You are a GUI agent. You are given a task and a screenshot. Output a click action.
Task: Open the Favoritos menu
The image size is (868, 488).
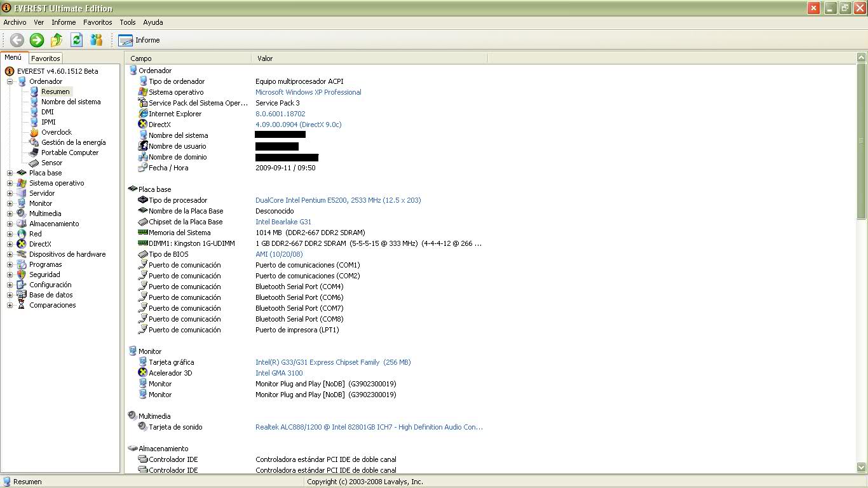[x=98, y=22]
